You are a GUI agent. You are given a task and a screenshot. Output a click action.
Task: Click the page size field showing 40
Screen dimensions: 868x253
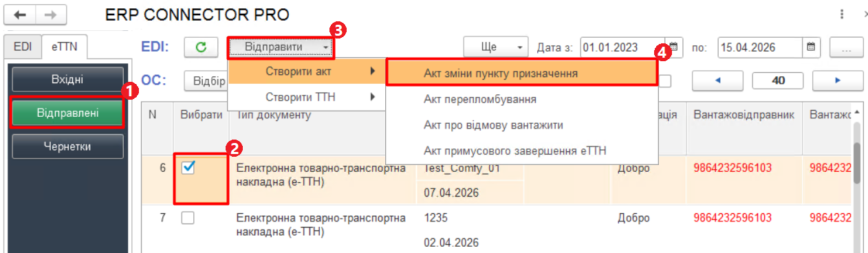[x=779, y=80]
